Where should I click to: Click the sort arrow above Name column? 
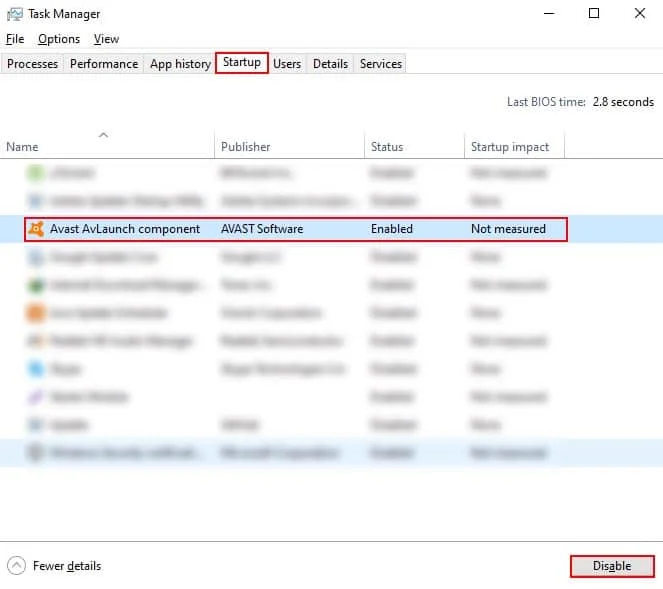click(x=104, y=134)
